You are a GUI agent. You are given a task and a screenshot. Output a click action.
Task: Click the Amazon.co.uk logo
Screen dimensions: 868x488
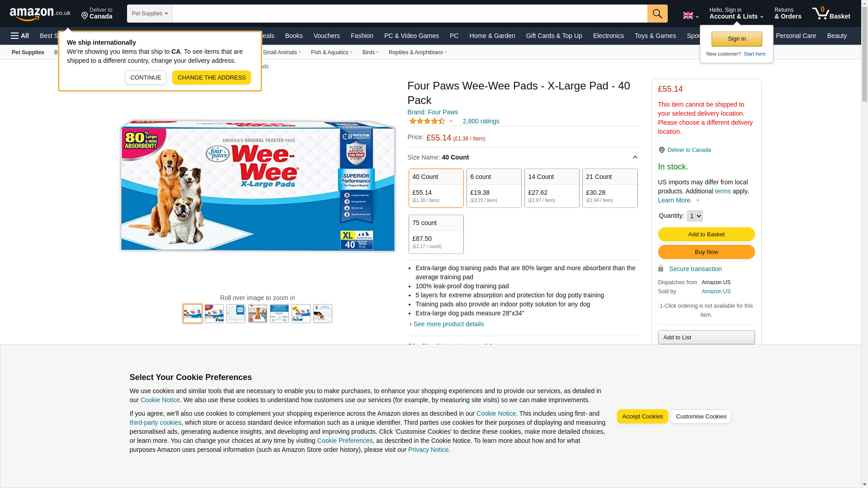(x=40, y=14)
